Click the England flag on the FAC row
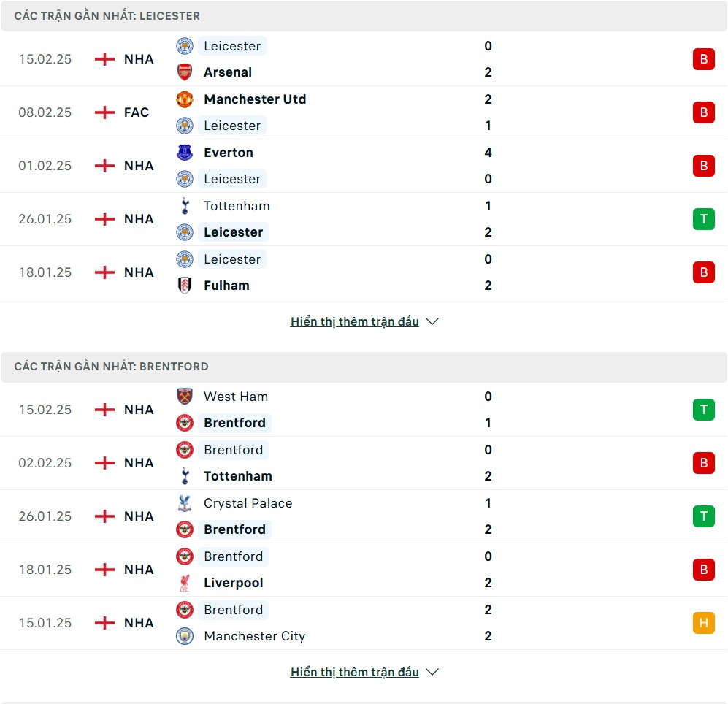728x704 pixels. (105, 112)
